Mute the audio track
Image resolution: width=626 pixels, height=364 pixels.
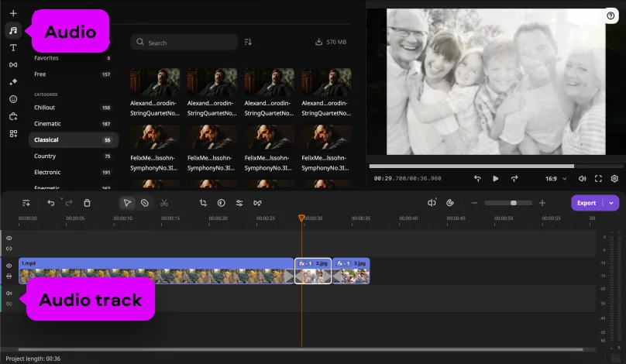[9, 294]
